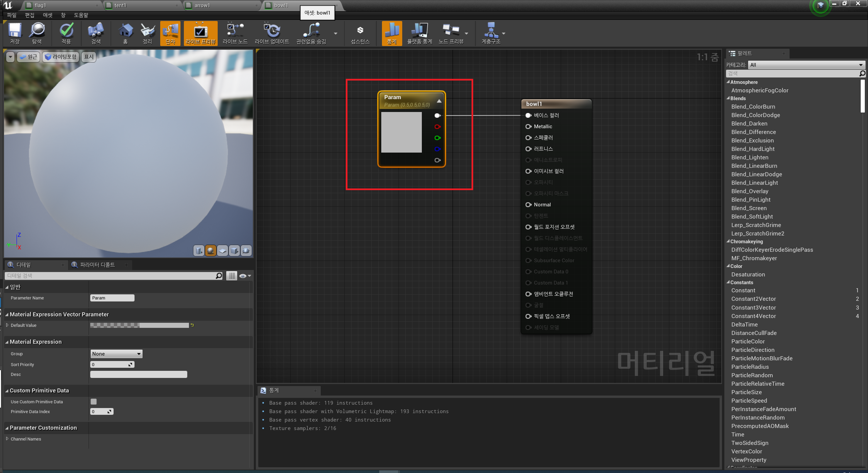Screen dimensions: 868x473
Task: Open the Group None dropdown
Action: (x=116, y=354)
